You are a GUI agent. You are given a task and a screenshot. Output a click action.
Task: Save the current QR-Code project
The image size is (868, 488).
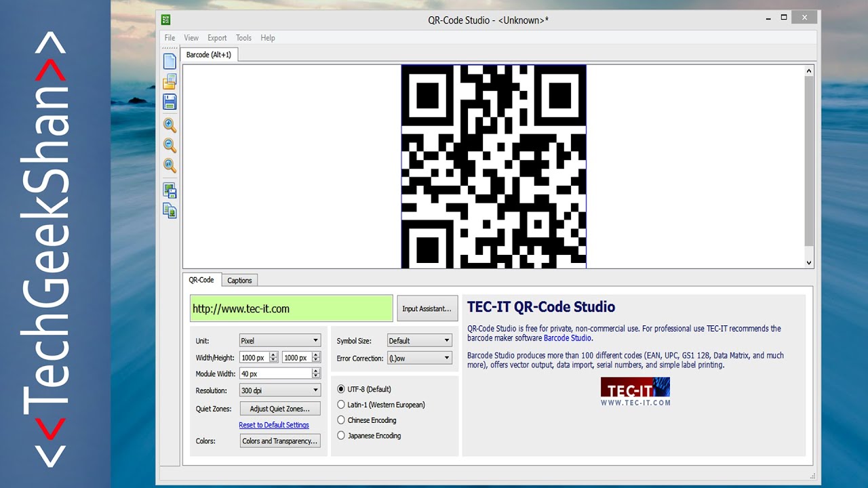(x=170, y=102)
